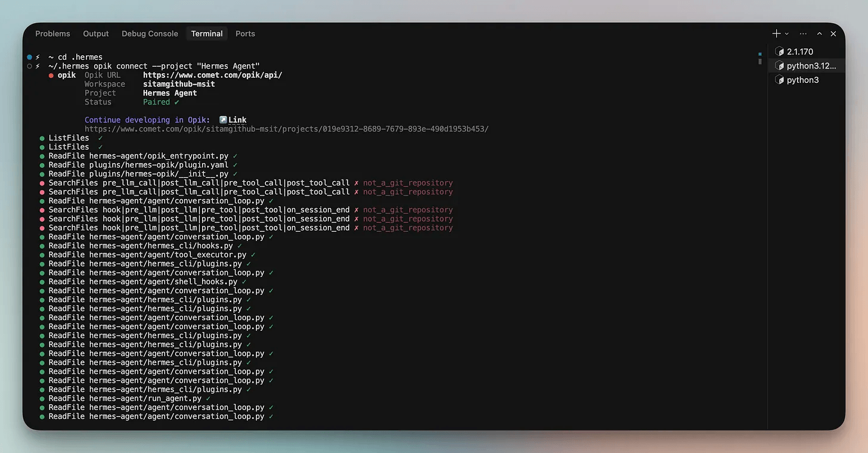Click the terminal icon beside python3.12

tap(779, 66)
